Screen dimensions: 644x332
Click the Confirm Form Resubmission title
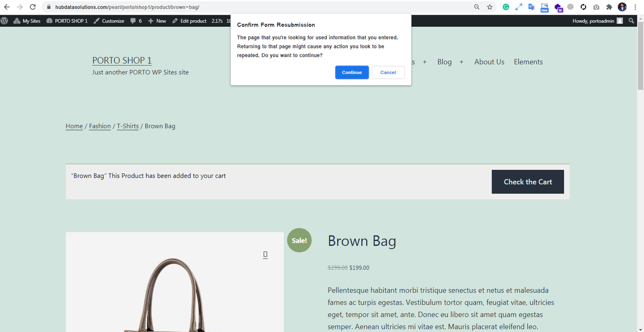click(x=276, y=25)
